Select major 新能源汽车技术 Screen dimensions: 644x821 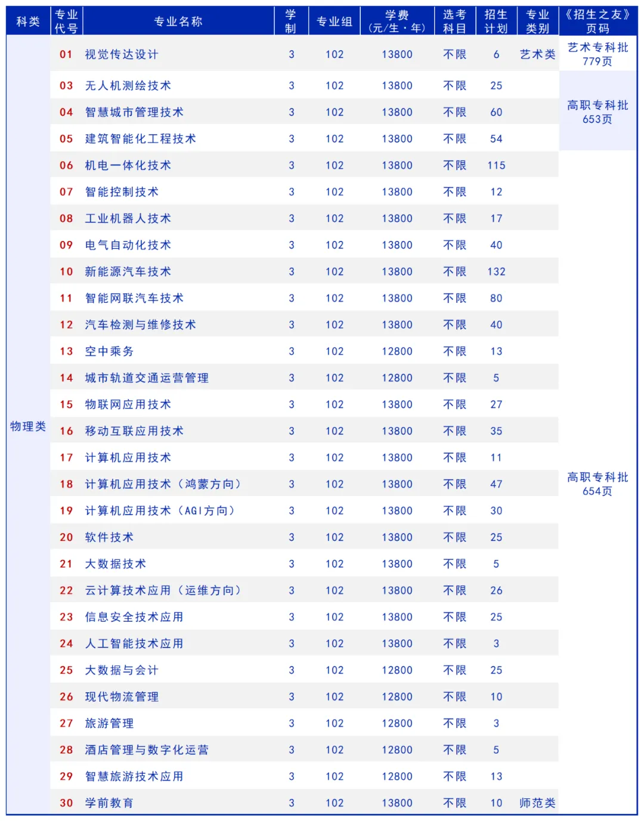tap(128, 271)
